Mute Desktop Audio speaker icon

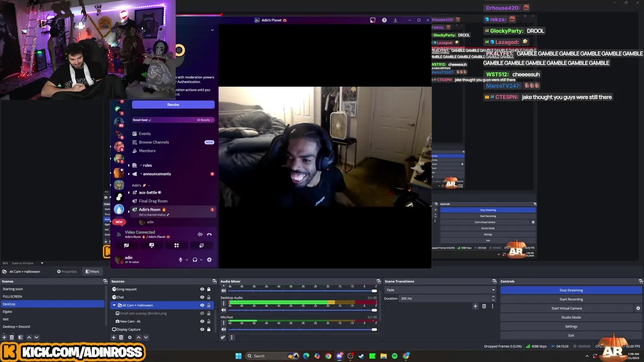click(x=223, y=310)
